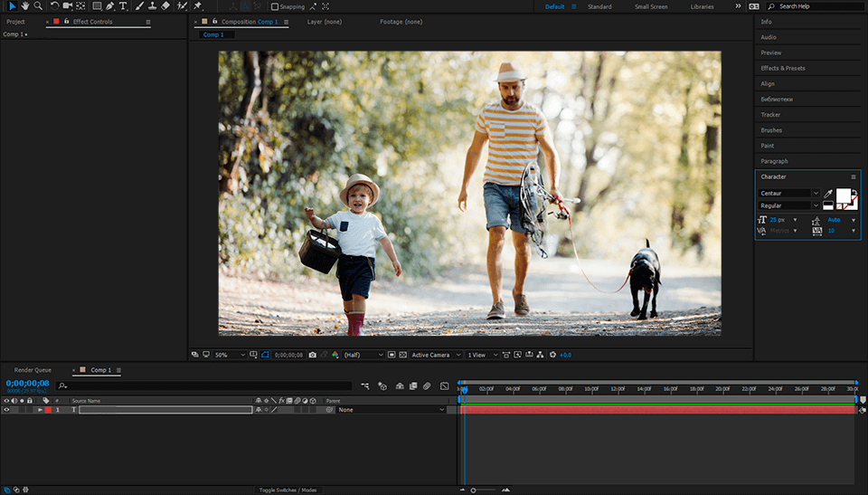
Task: Open the 1 View layout dropdown
Action: (x=482, y=355)
